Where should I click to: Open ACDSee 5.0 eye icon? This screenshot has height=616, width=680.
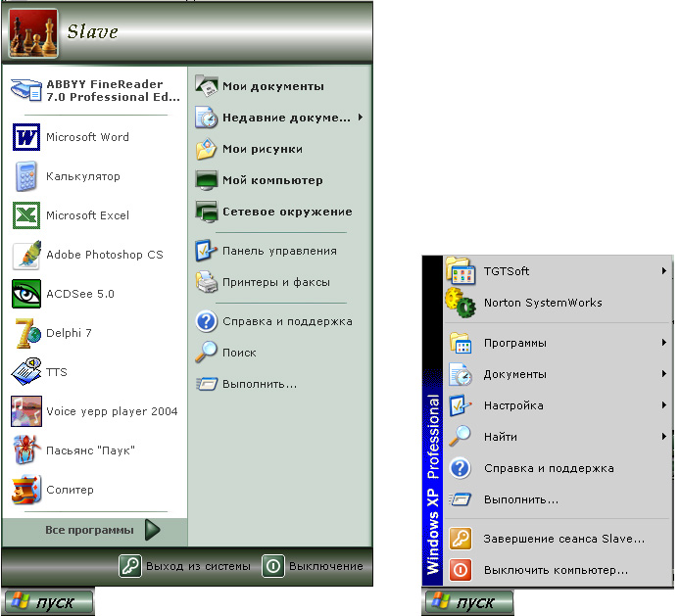coord(26,294)
